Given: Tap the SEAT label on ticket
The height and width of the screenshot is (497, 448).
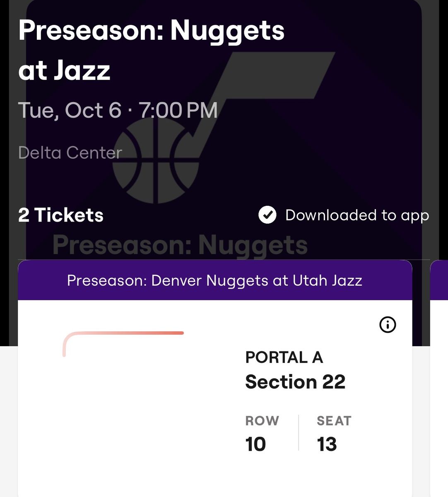Looking at the screenshot, I should (x=334, y=421).
